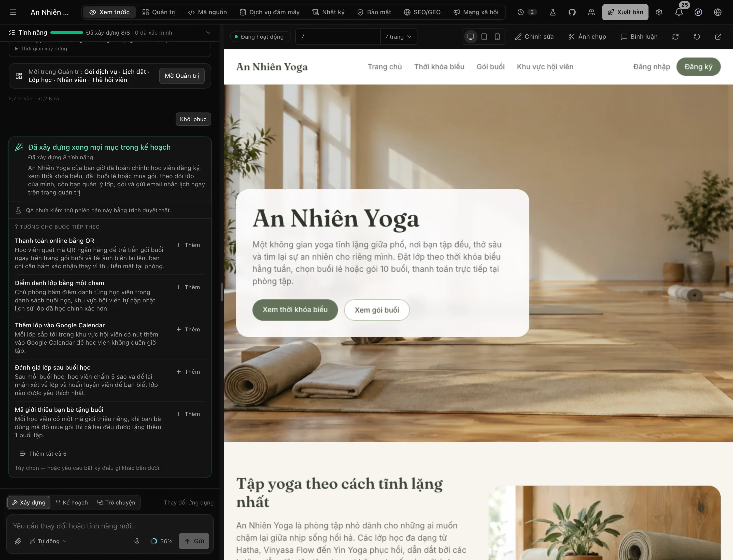The height and width of the screenshot is (560, 733).
Task: Click the compass icon in top bar
Action: pyautogui.click(x=698, y=12)
